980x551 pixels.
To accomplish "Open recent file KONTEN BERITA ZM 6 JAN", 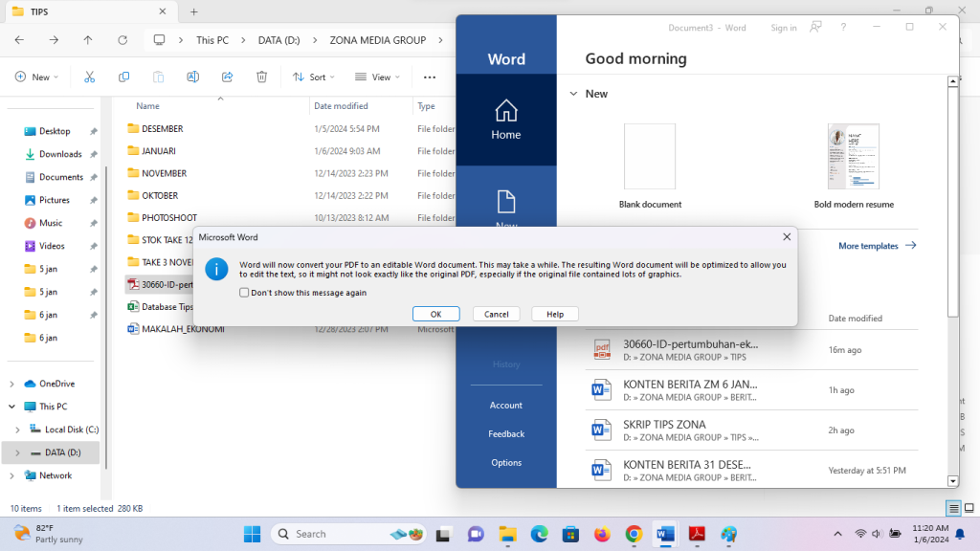I will point(751,390).
